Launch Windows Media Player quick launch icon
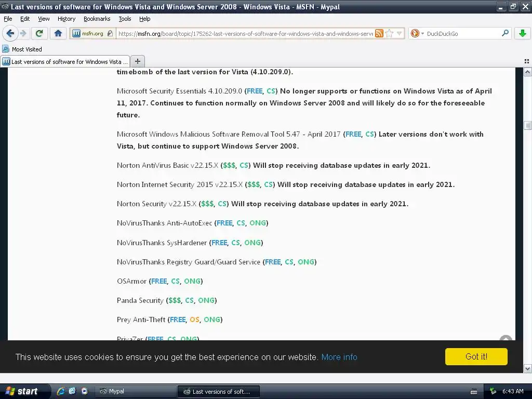The height and width of the screenshot is (399, 532). coord(85,391)
